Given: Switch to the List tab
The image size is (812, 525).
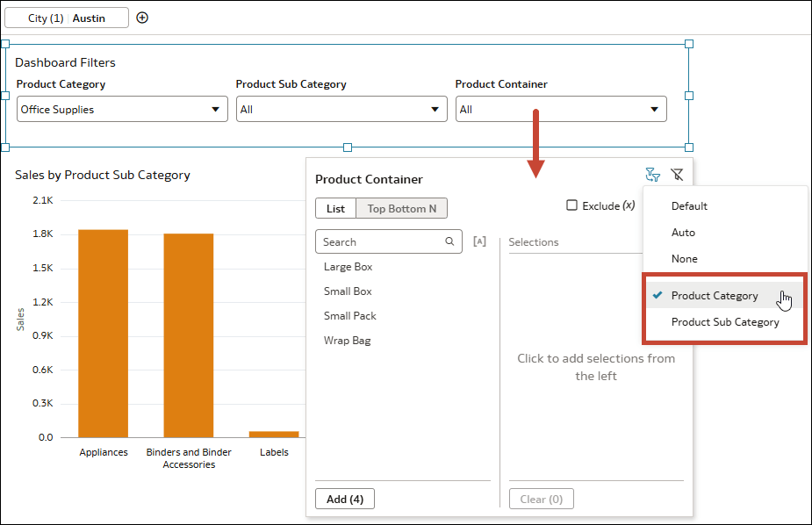Looking at the screenshot, I should (335, 208).
